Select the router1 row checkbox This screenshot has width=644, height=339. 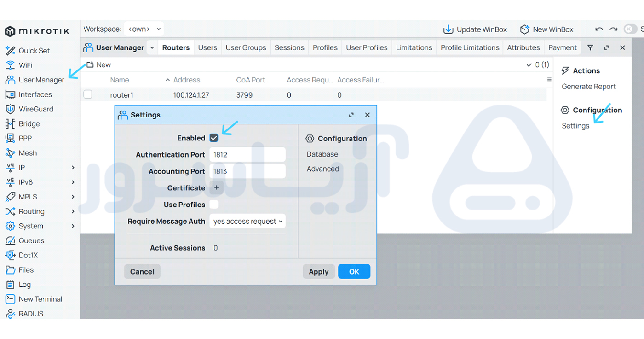click(88, 94)
